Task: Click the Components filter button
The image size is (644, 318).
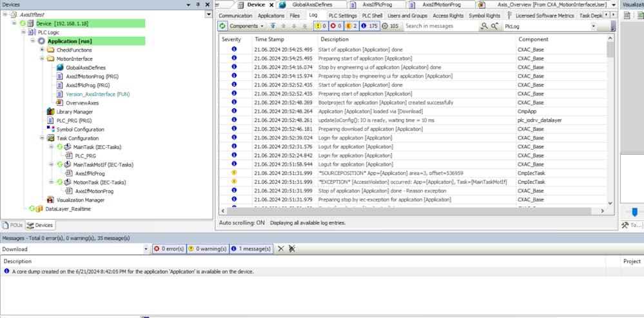Action: coord(247,26)
